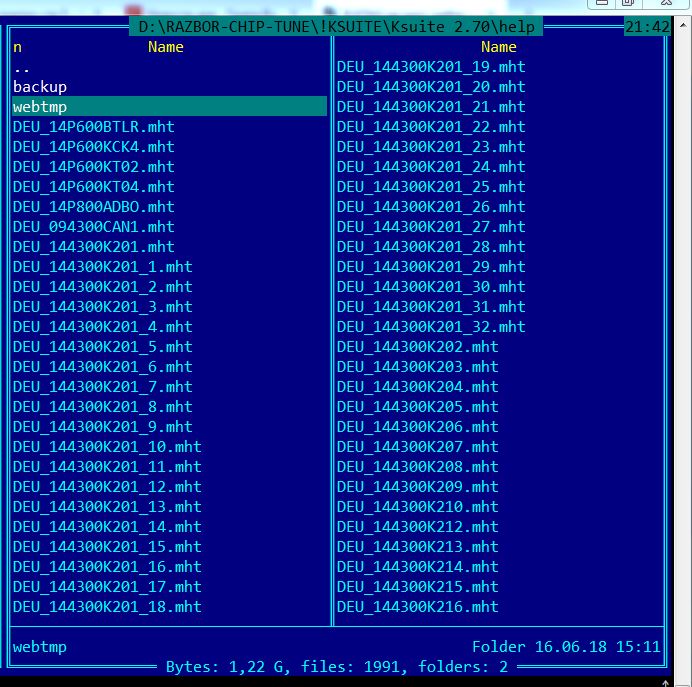Viewport: 692px width, 687px height.
Task: Click the 21:42 clock
Action: point(645,27)
